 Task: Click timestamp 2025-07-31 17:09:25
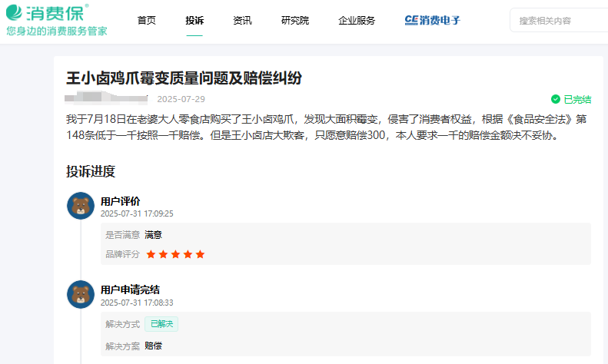(x=137, y=213)
